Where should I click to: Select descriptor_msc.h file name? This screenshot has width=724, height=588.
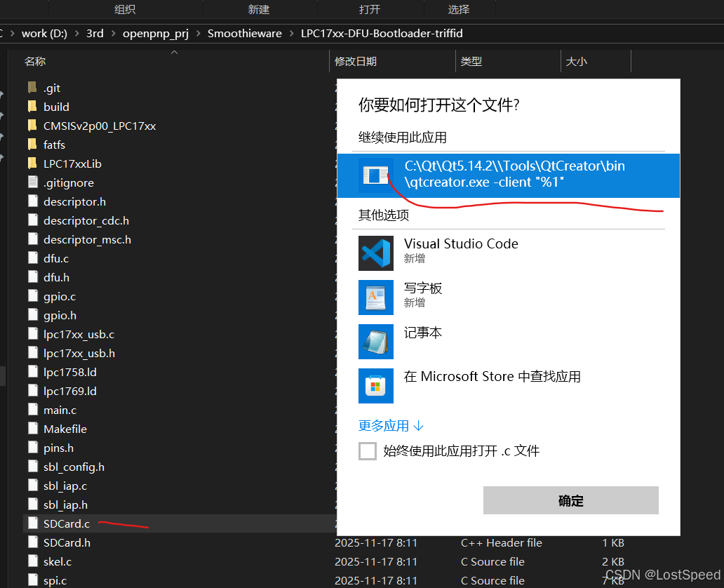[87, 240]
